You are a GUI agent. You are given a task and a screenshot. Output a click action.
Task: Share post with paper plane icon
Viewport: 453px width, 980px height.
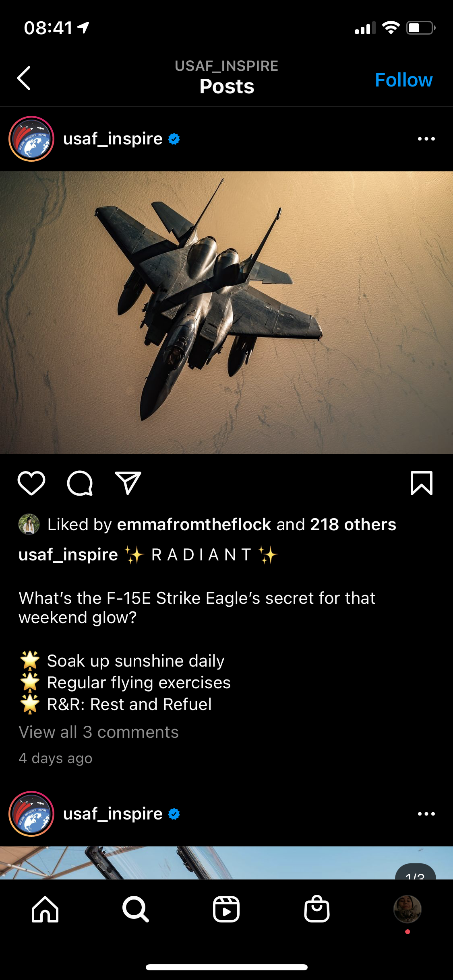pos(128,483)
